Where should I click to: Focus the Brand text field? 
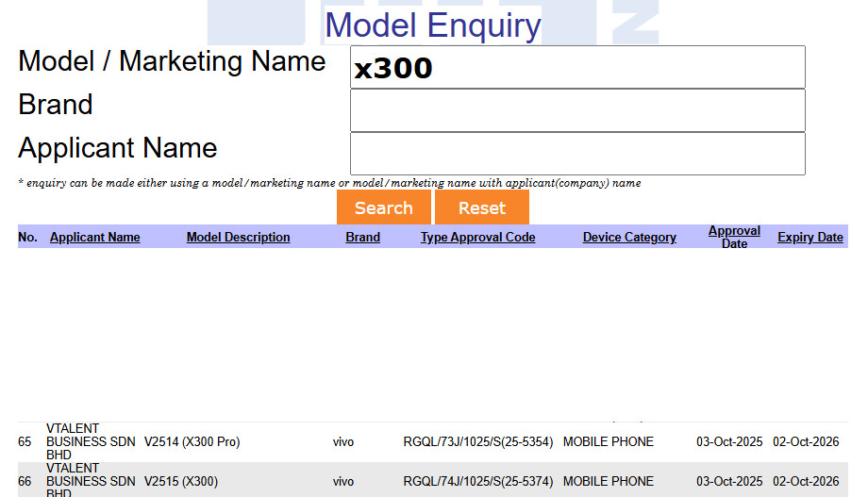pyautogui.click(x=577, y=110)
